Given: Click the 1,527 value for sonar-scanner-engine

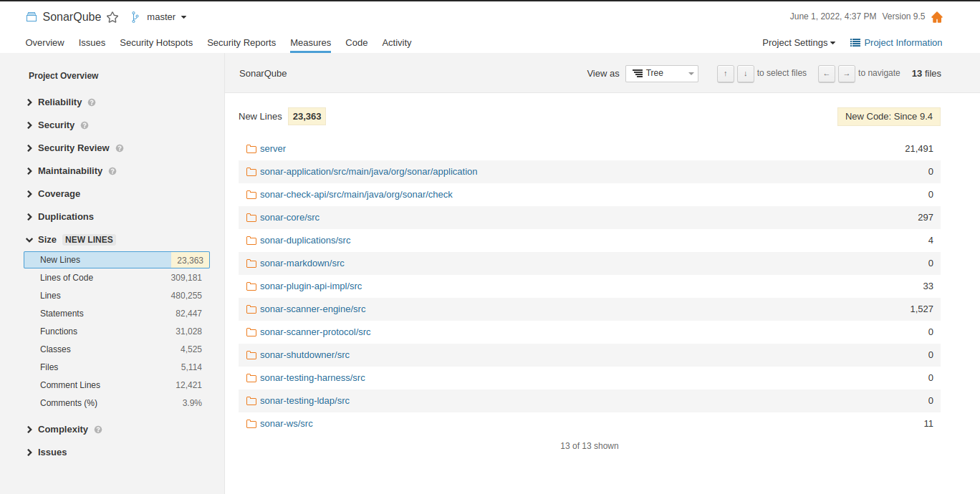Looking at the screenshot, I should (921, 309).
